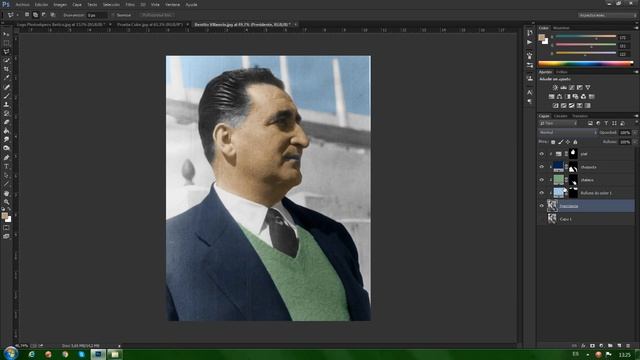
Task: Switch to the Muestras tab
Action: click(561, 28)
